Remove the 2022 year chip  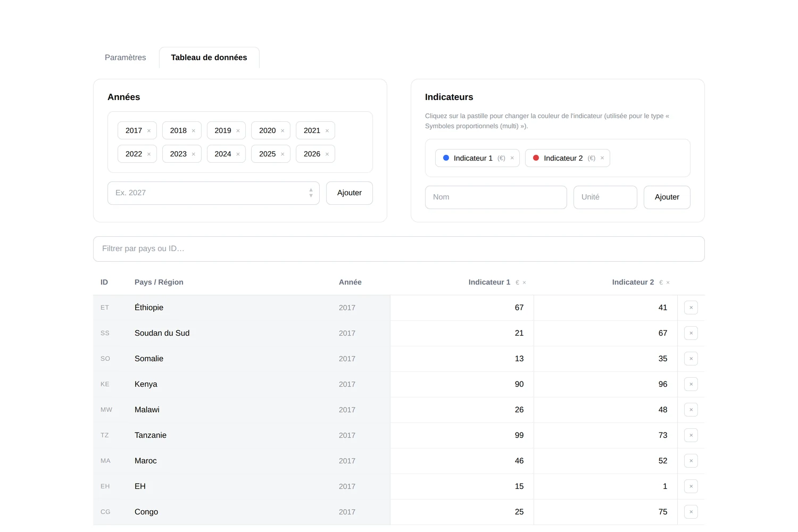[149, 154]
